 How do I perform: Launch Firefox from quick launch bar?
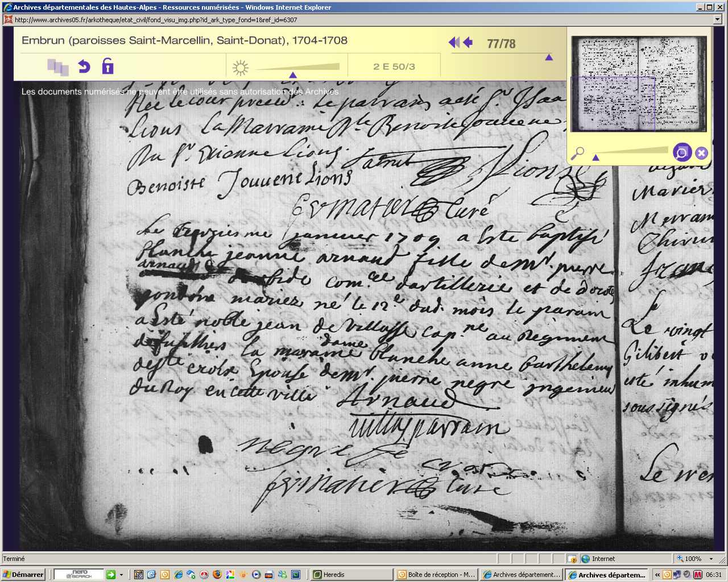point(217,575)
